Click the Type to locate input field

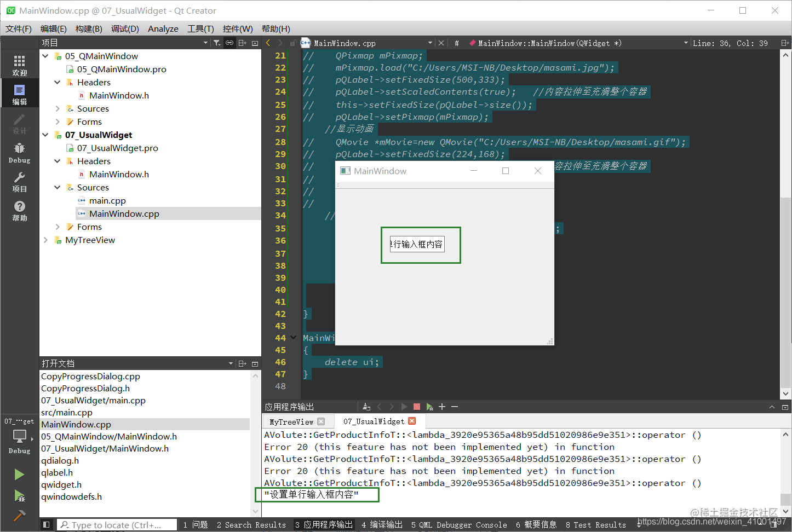click(x=117, y=524)
